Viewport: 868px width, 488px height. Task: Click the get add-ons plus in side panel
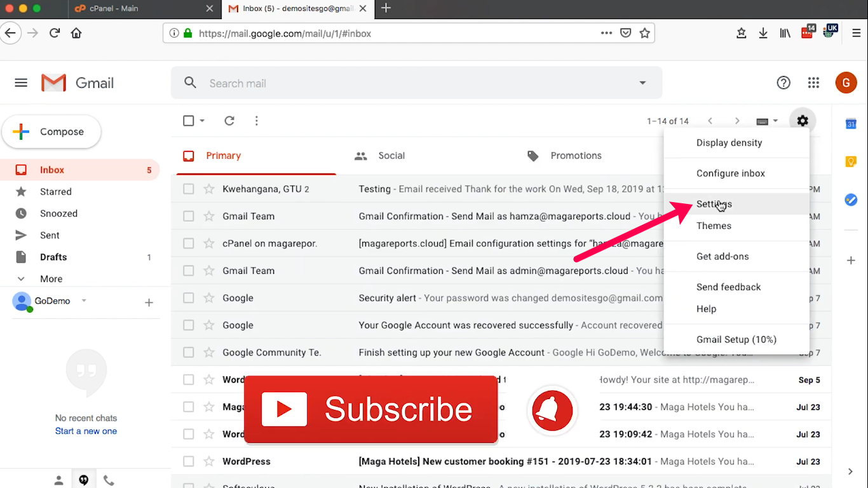click(x=851, y=261)
